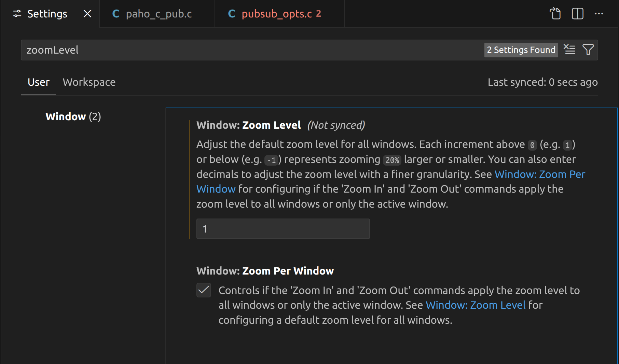Click the Settings sliders tab icon
This screenshot has height=364, width=619.
pos(17,14)
